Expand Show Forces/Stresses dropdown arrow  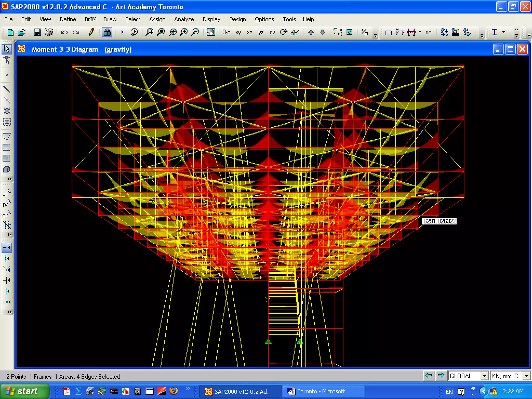pyautogui.click(x=420, y=32)
